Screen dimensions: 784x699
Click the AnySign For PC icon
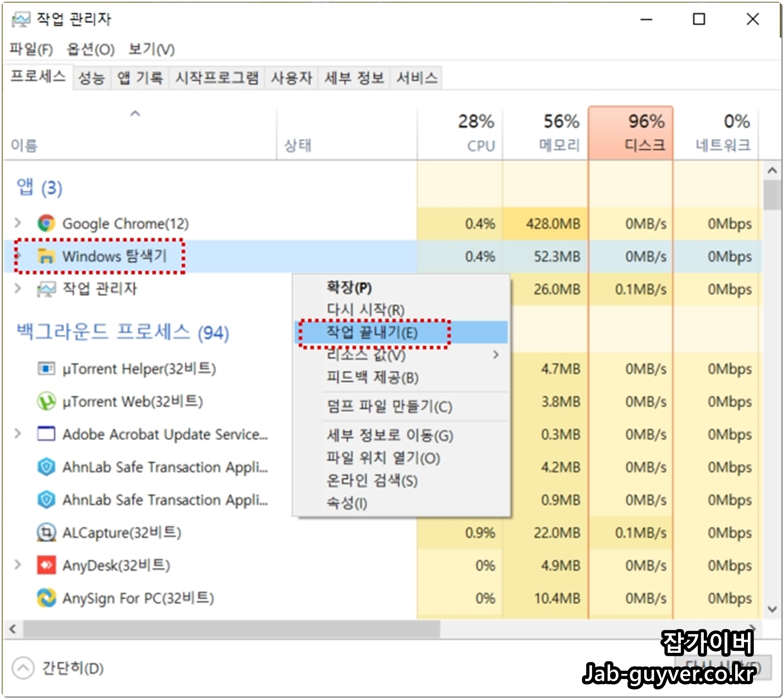coord(46,598)
